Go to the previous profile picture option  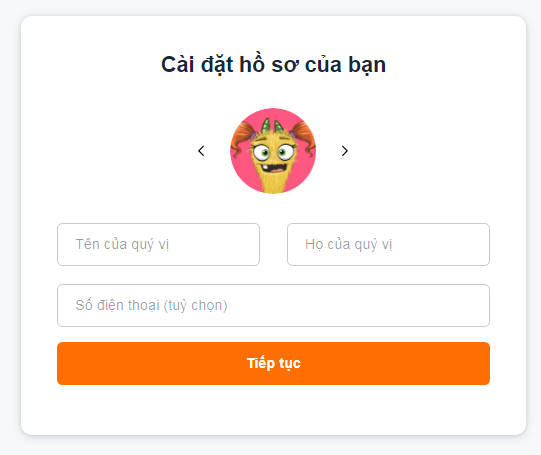pos(201,151)
